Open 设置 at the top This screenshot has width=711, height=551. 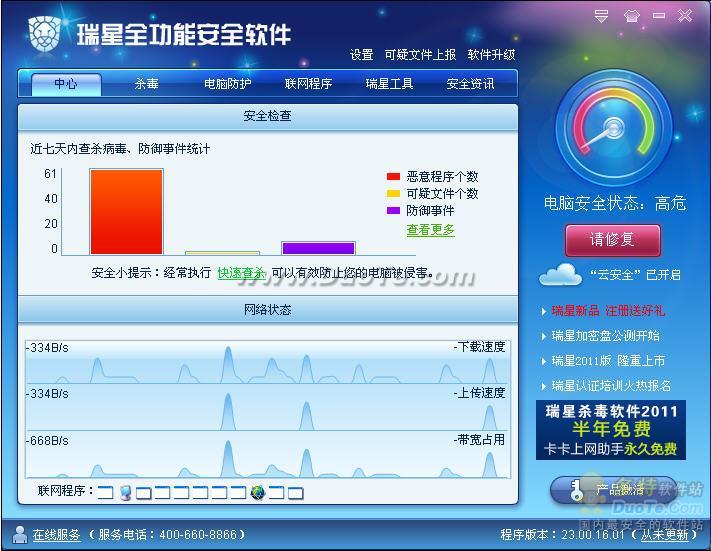tap(361, 55)
